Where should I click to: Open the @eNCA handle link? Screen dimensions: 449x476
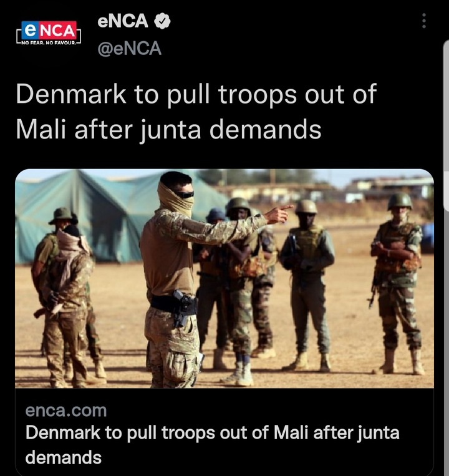click(x=129, y=49)
